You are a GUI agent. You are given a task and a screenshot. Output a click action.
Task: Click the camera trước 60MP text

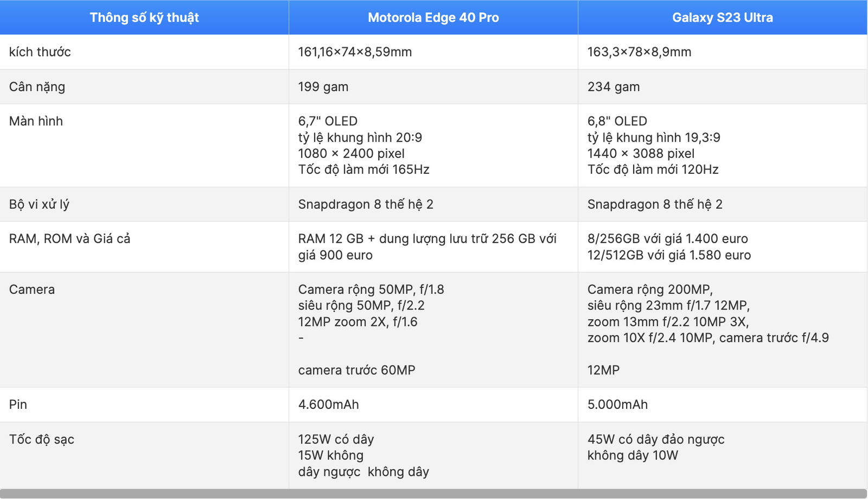[x=356, y=370]
